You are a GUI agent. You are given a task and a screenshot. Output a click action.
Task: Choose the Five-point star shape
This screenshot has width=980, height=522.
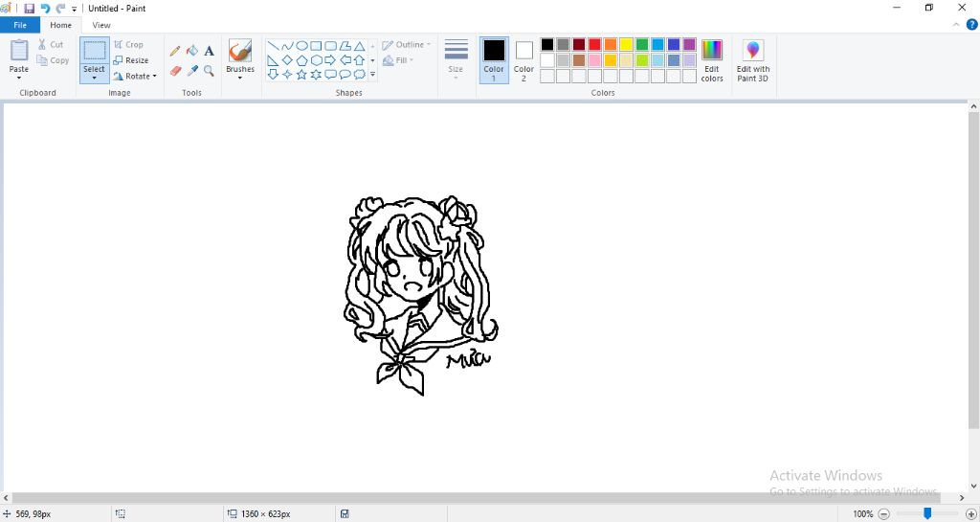pyautogui.click(x=301, y=75)
